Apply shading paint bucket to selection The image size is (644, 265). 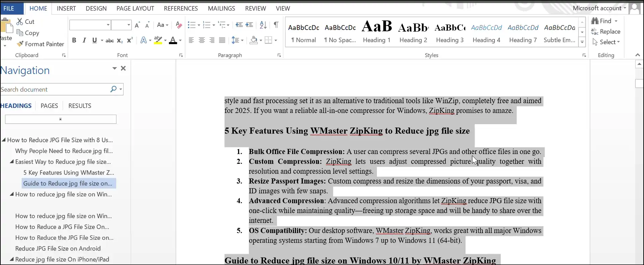tap(254, 40)
